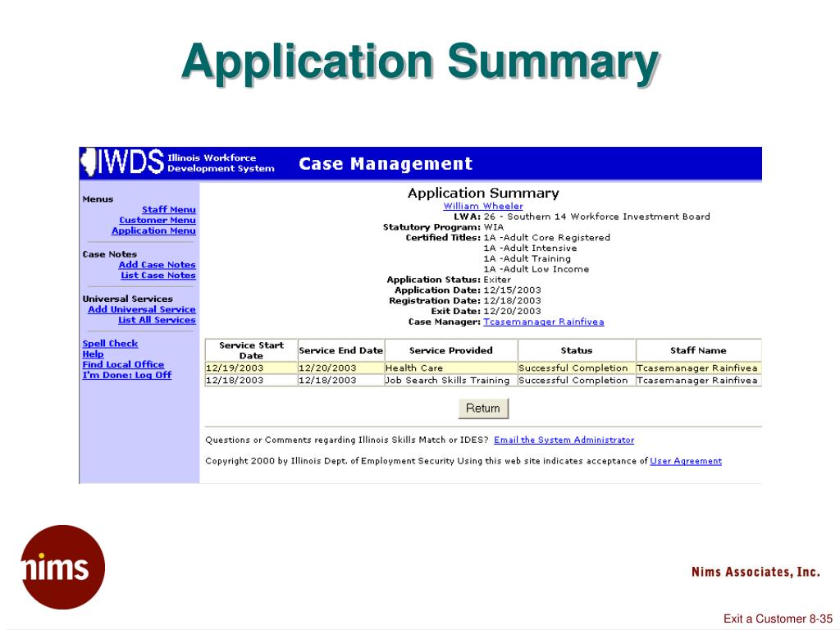Viewport: 840px width, 630px height.
Task: Choose Add Universal Service
Action: [142, 309]
